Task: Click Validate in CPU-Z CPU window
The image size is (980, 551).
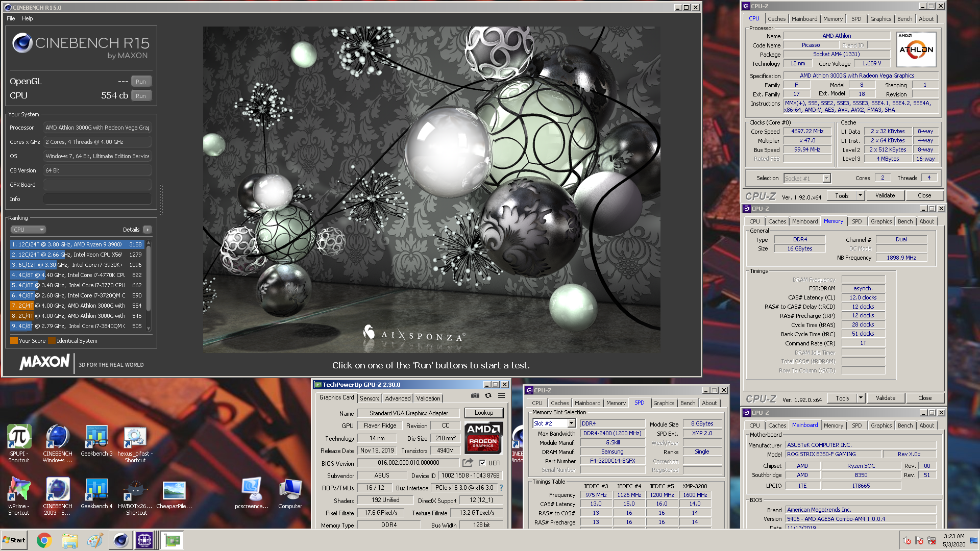Action: click(885, 195)
